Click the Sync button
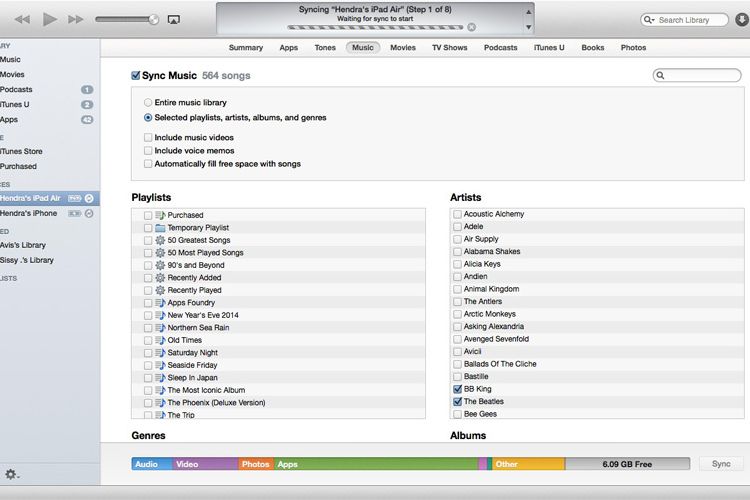750x500 pixels. click(721, 464)
